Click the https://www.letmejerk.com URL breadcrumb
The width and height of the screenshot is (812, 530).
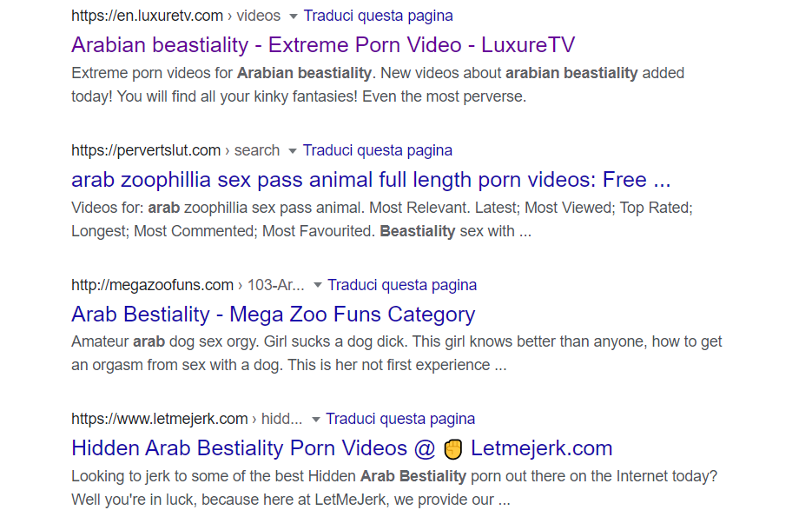[x=159, y=419]
